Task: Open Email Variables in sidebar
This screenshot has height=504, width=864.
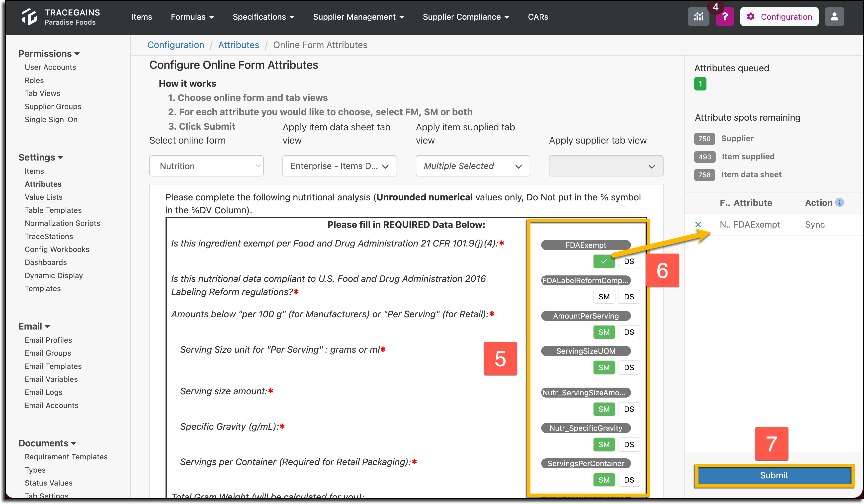Action: pyautogui.click(x=51, y=379)
